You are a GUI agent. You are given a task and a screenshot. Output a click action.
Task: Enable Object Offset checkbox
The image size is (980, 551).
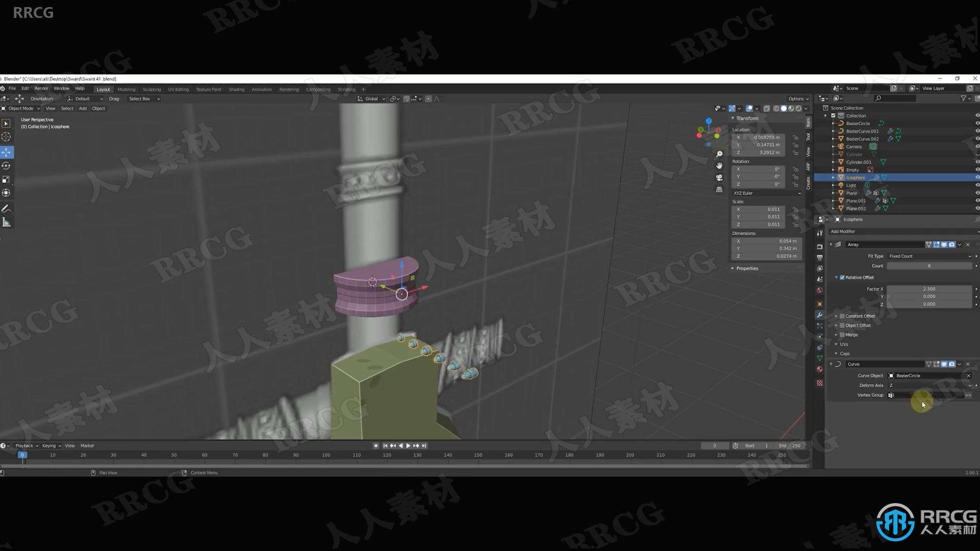842,325
